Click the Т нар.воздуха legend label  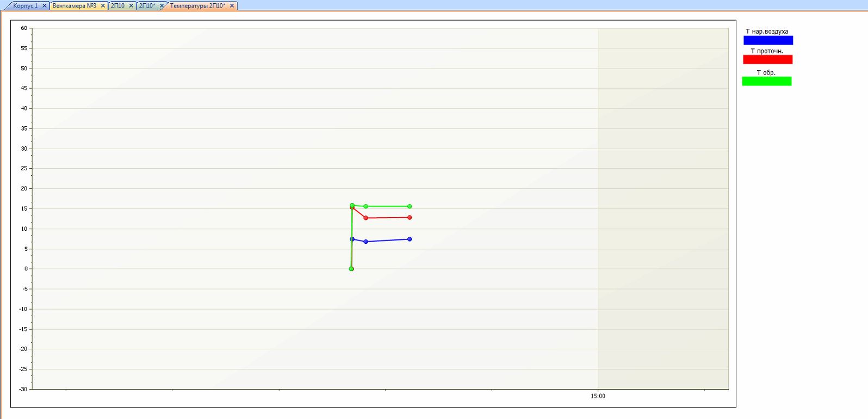coord(766,32)
